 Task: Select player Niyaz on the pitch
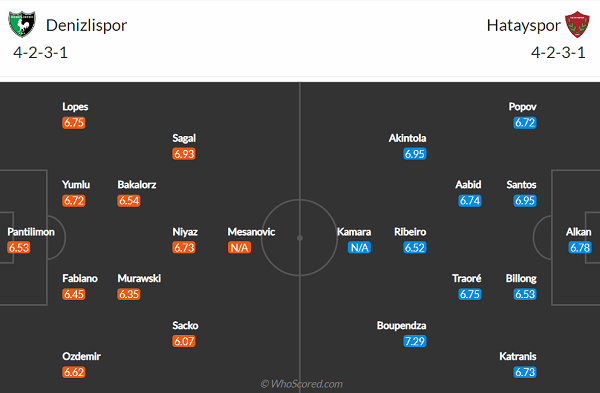pyautogui.click(x=185, y=232)
